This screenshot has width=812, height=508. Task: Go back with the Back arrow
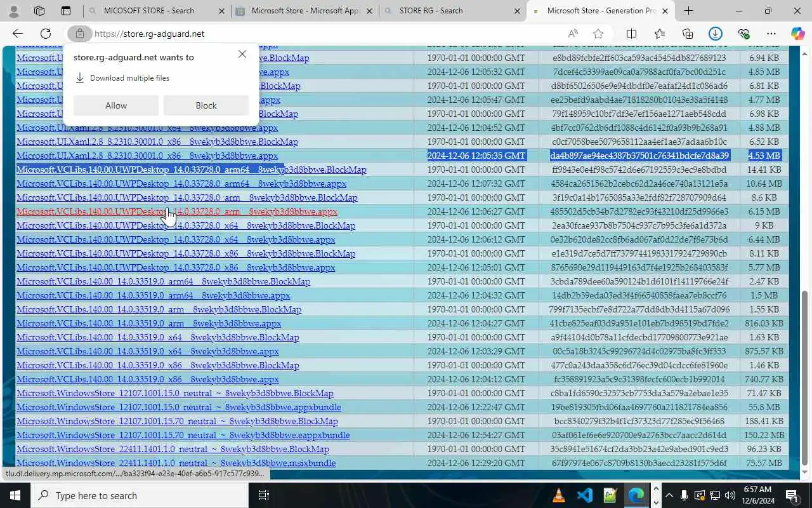[x=18, y=34]
